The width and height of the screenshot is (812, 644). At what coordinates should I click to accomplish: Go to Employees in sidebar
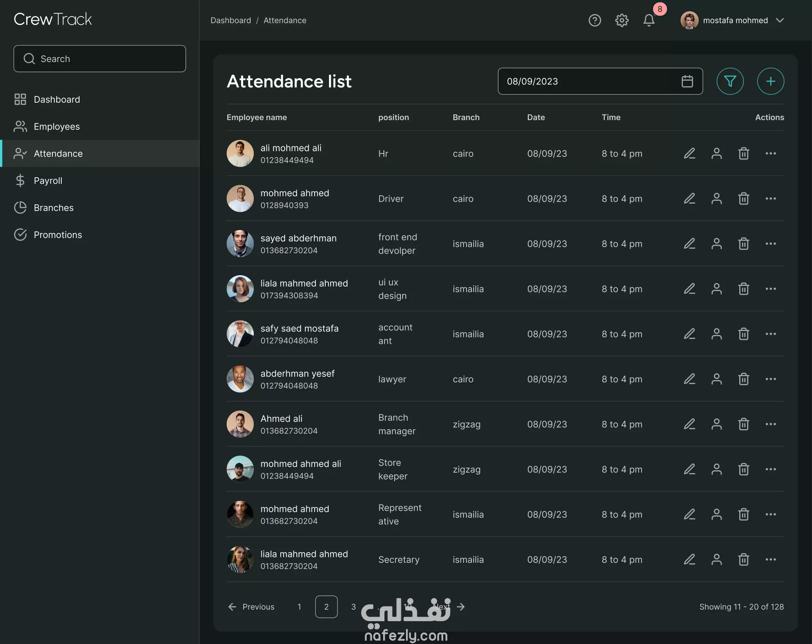pos(57,126)
